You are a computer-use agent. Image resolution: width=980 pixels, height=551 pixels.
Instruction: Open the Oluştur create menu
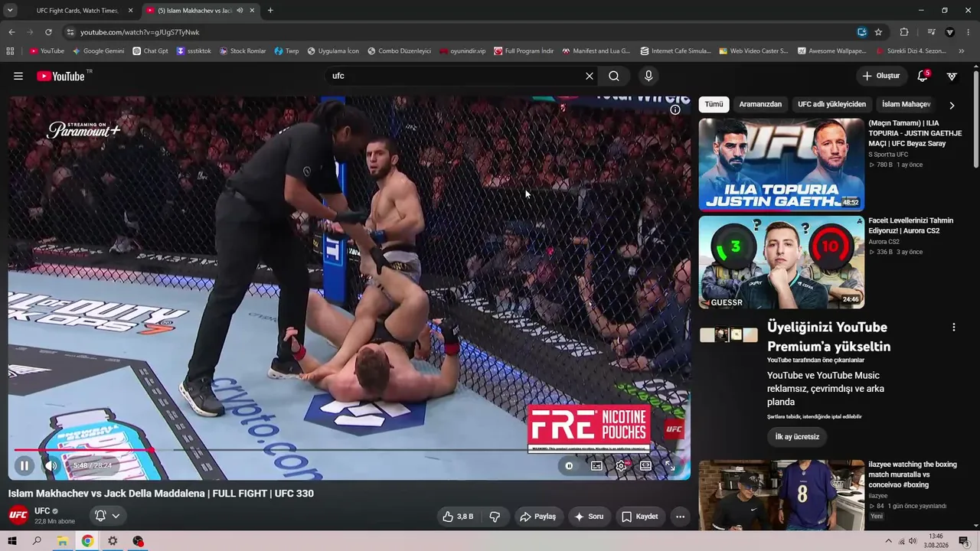click(x=881, y=76)
